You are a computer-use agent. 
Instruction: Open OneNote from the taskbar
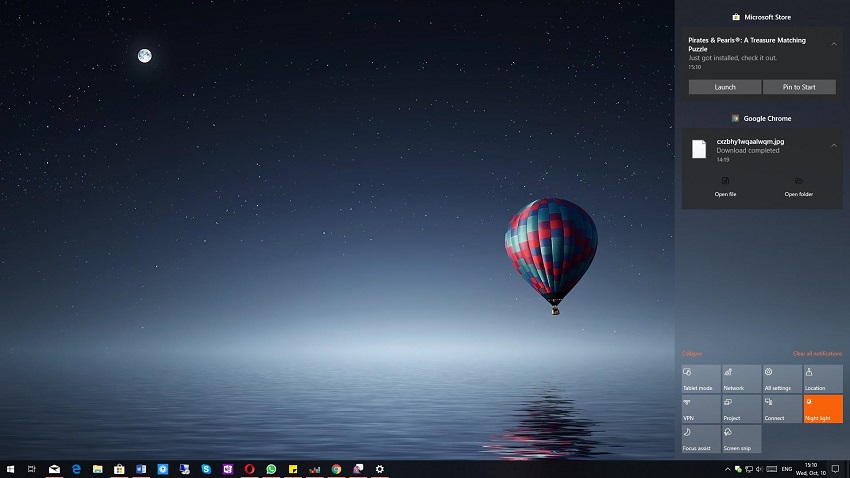click(x=228, y=469)
